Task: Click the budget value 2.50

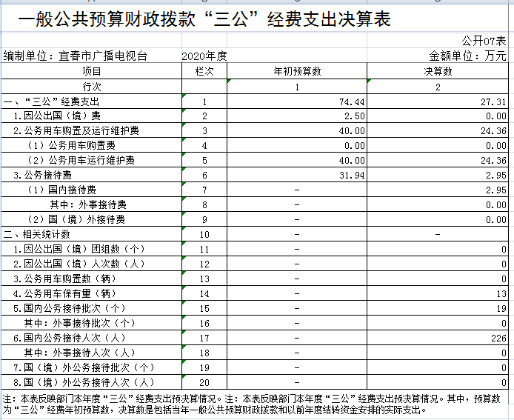Action: [354, 116]
